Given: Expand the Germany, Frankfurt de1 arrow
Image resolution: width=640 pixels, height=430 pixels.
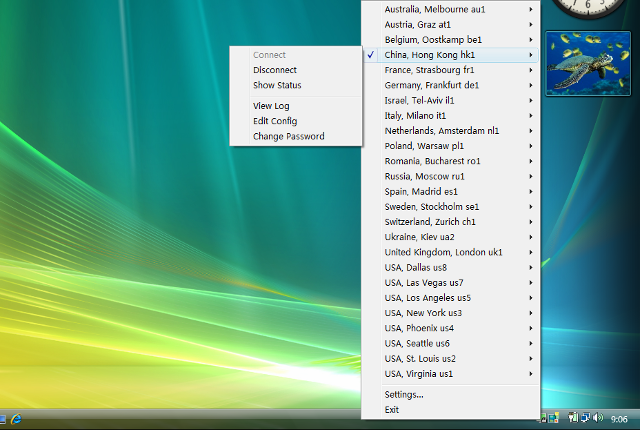Looking at the screenshot, I should (531, 85).
